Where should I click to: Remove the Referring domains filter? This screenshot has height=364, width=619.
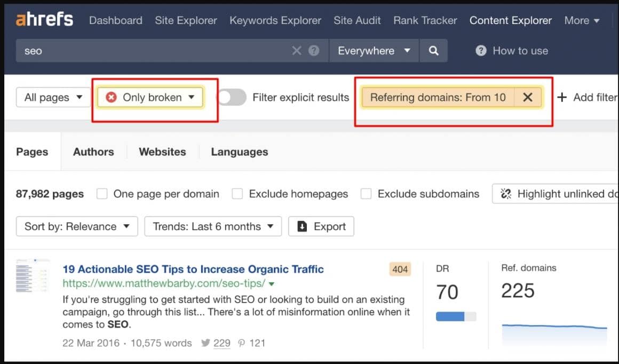coord(527,97)
